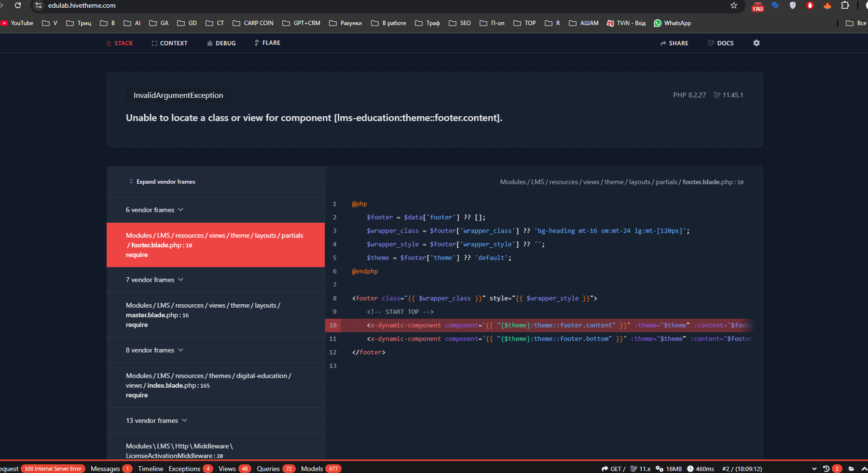This screenshot has width=868, height=473.
Task: Click the Laravel 11.x version indicator
Action: pos(640,469)
